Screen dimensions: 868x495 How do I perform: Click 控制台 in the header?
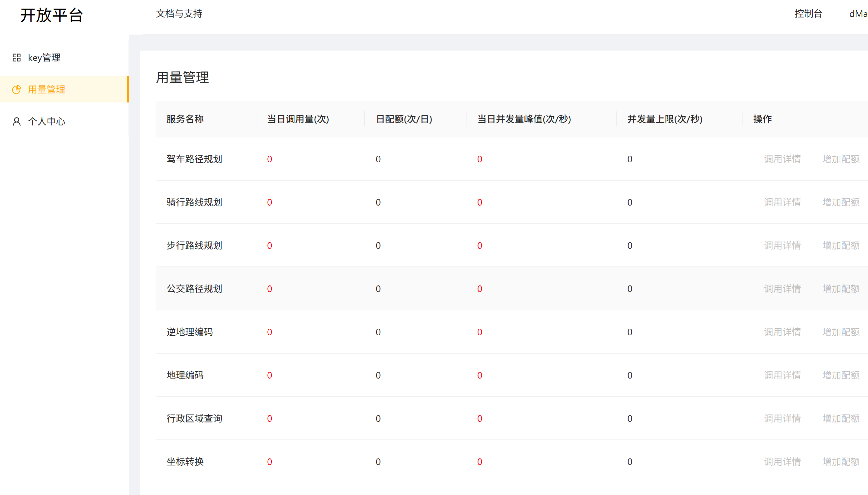(x=808, y=14)
